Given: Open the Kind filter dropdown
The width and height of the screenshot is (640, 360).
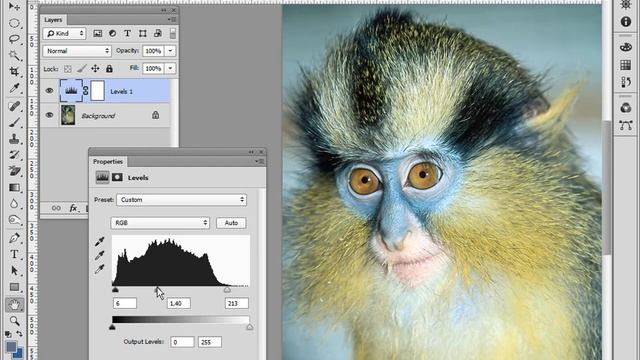Looking at the screenshot, I should 64,33.
